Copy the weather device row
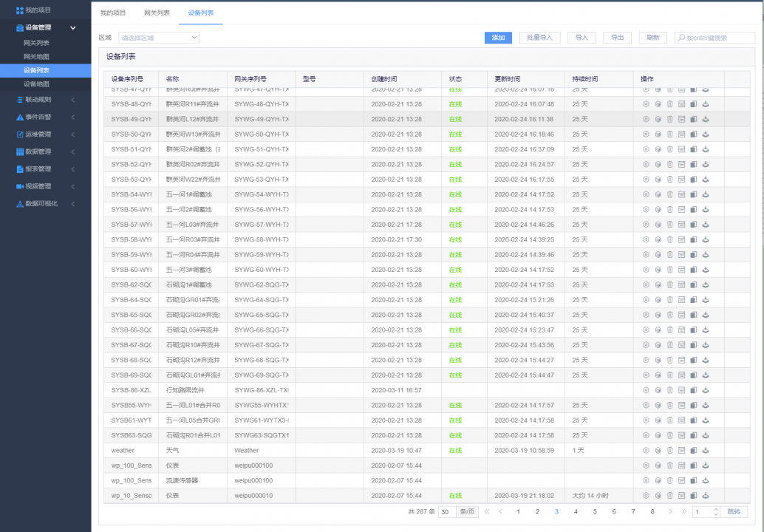 (693, 450)
